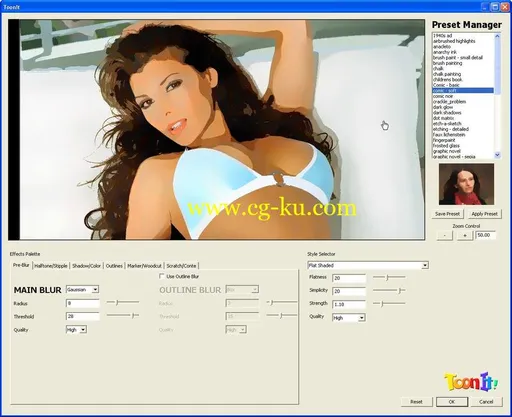Click the Flatness value field
Image resolution: width=512 pixels, height=417 pixels.
(349, 278)
